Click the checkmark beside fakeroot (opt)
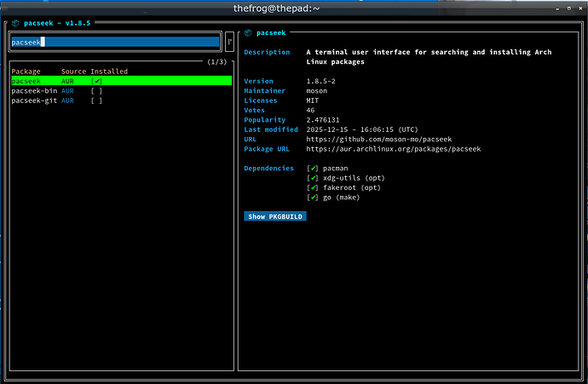The image size is (588, 384). pos(313,187)
